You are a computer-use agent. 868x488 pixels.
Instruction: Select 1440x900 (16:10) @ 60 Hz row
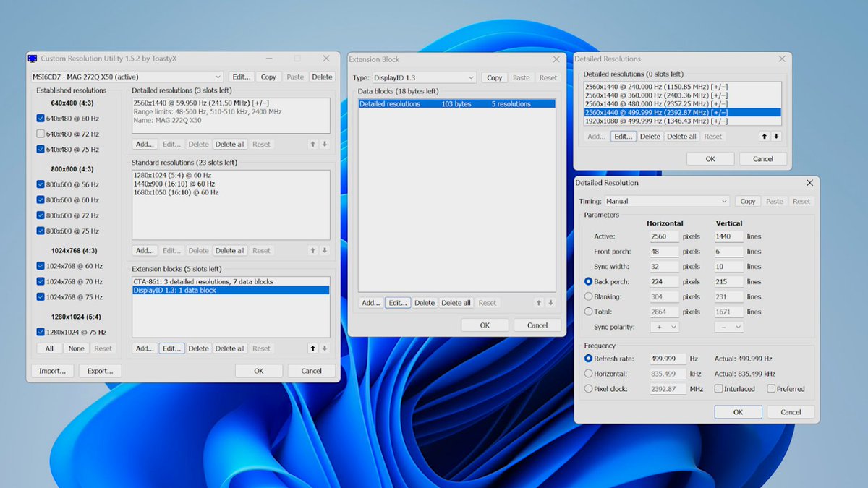(x=230, y=184)
